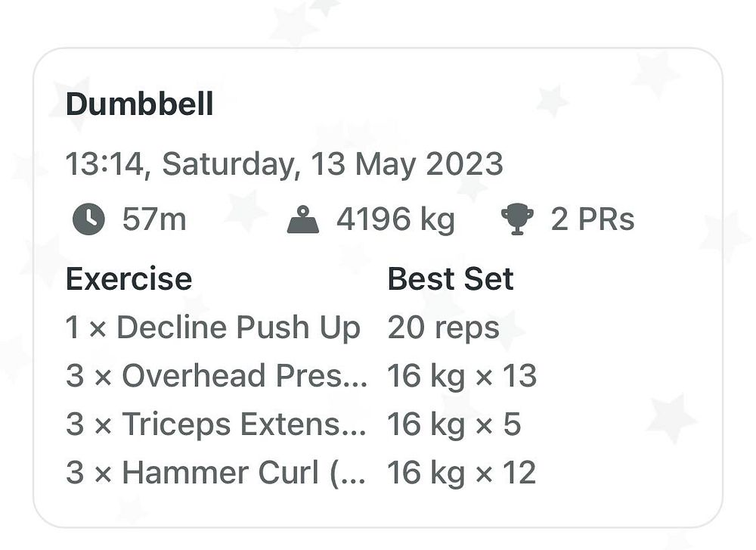The width and height of the screenshot is (756, 550).
Task: Click the 16 kg × 12 best set
Action: pyautogui.click(x=462, y=473)
